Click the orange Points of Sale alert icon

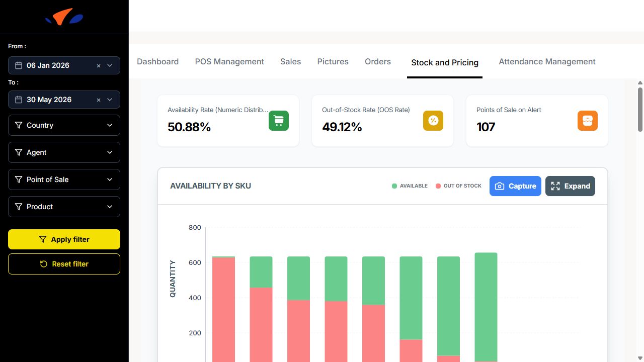click(588, 121)
